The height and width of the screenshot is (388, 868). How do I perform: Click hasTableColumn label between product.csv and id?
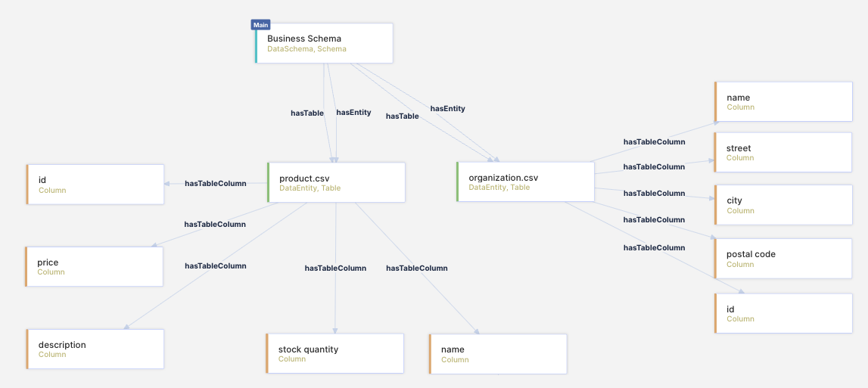[x=216, y=184]
